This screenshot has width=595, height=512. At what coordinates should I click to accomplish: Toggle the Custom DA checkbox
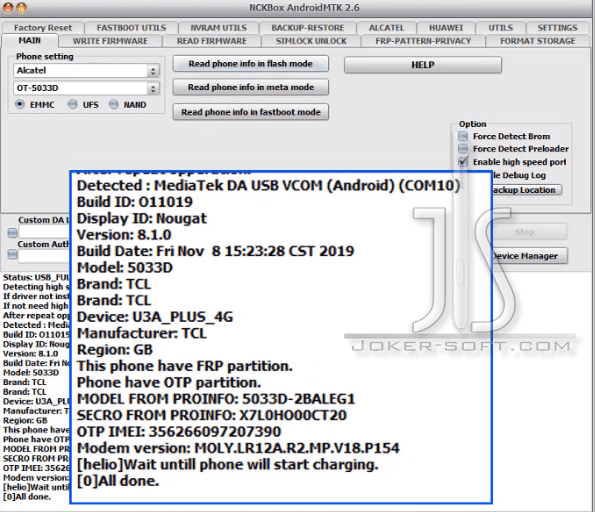(12, 232)
